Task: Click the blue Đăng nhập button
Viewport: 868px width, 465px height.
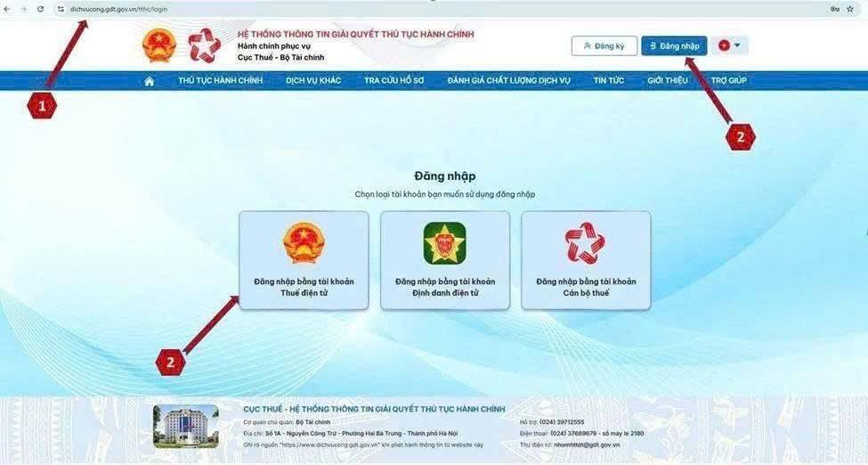Action: [674, 46]
